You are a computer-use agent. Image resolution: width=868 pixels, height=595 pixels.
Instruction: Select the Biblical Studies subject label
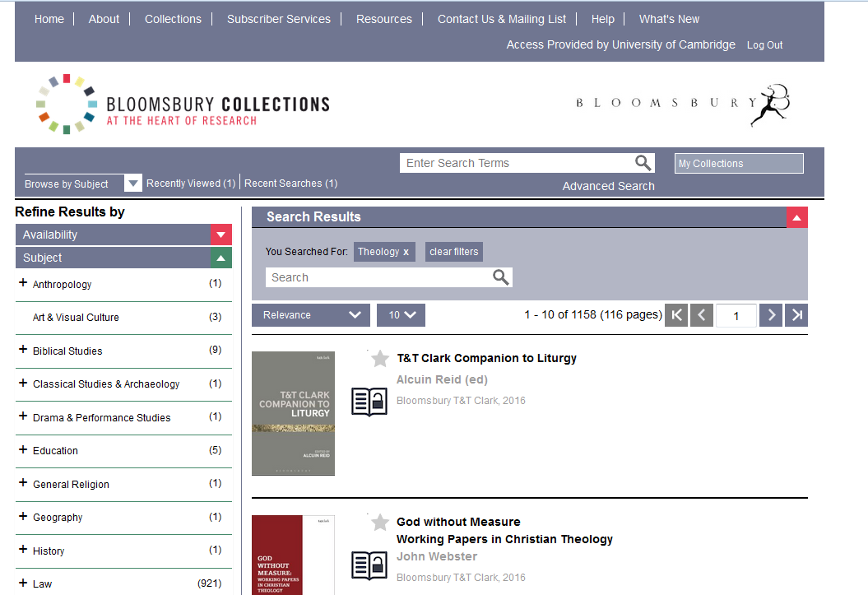point(67,351)
